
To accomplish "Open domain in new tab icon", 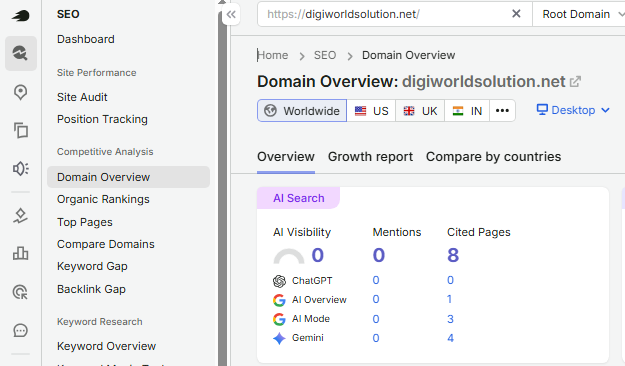I will 575,82.
